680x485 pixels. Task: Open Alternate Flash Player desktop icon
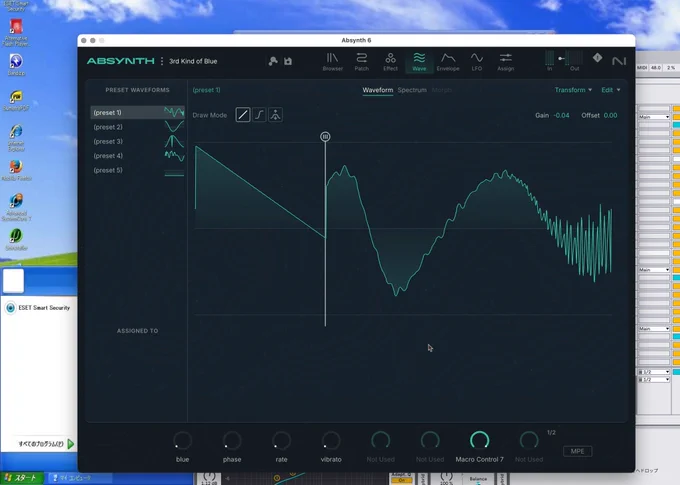click(16, 32)
